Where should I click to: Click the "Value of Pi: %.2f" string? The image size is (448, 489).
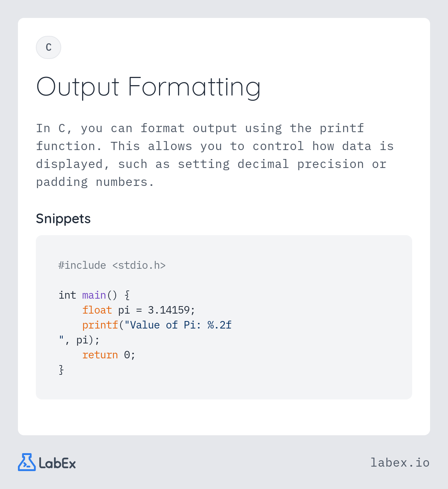(178, 325)
